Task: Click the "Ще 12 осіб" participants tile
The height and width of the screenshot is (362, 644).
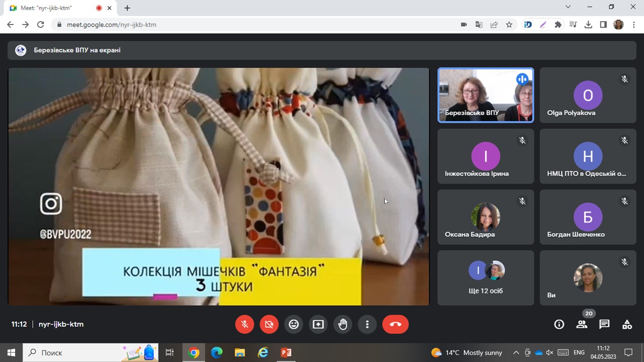Action: pyautogui.click(x=486, y=278)
